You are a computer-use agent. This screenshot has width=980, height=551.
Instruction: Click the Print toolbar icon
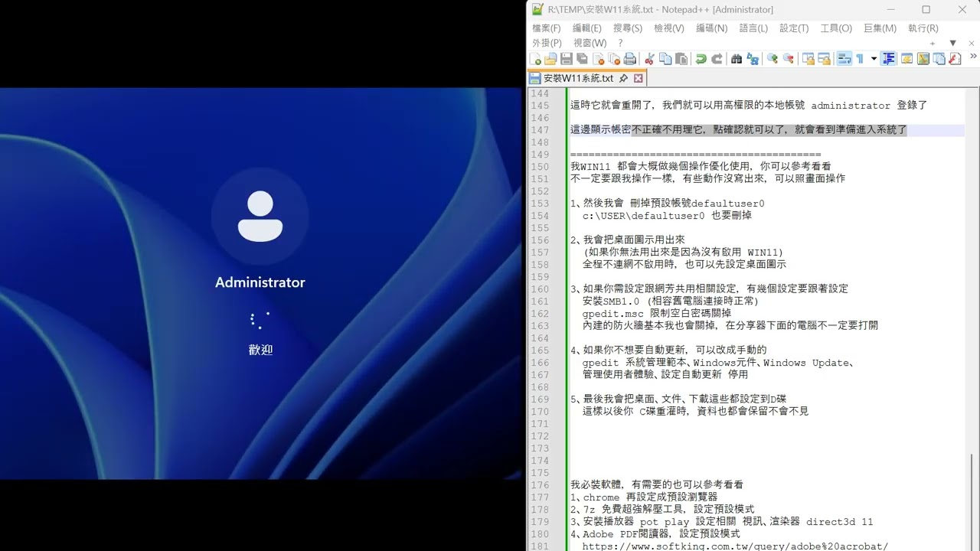629,59
